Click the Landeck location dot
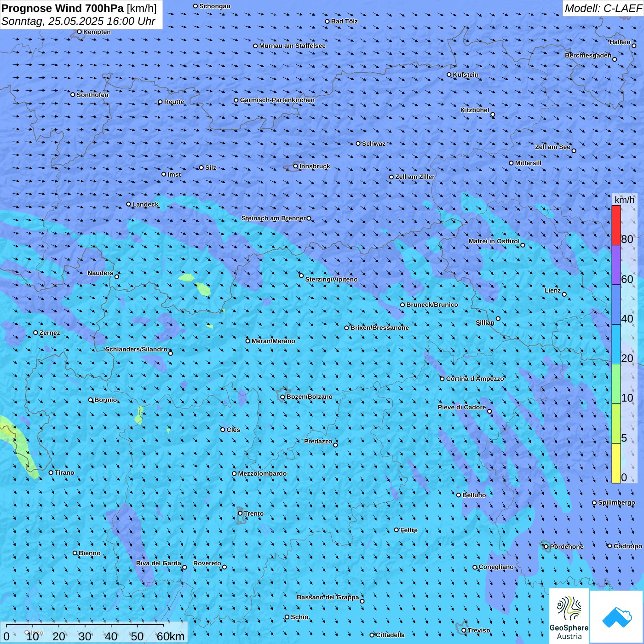This screenshot has width=644, height=644. point(128,204)
